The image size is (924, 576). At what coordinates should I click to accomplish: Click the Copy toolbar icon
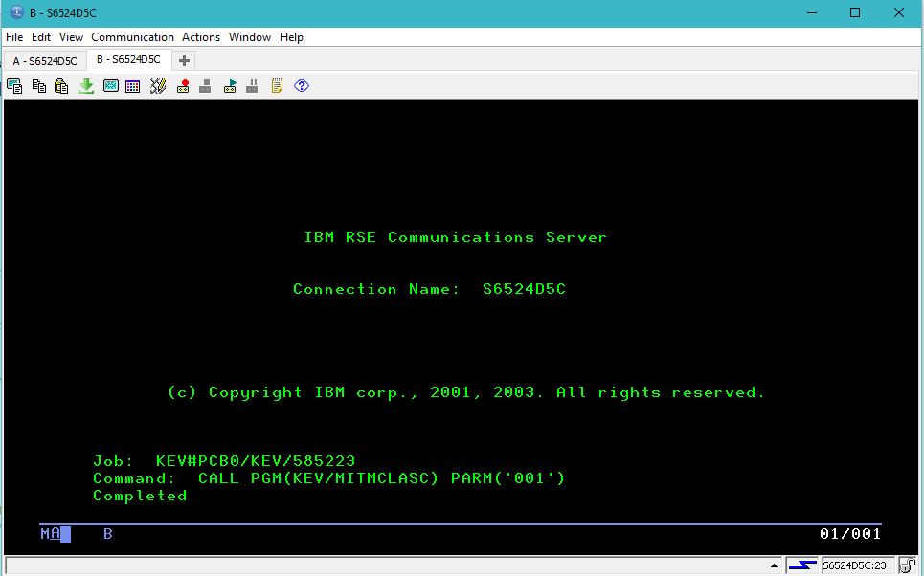[39, 86]
